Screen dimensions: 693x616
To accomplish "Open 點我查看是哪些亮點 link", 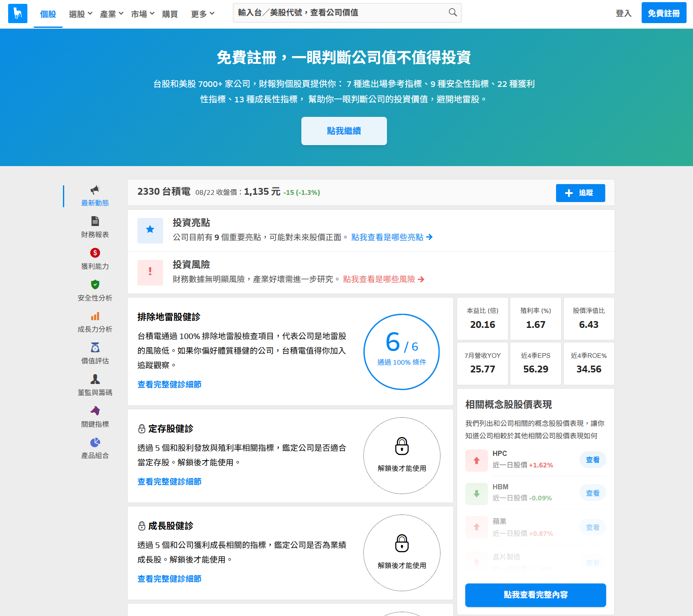I will point(392,237).
